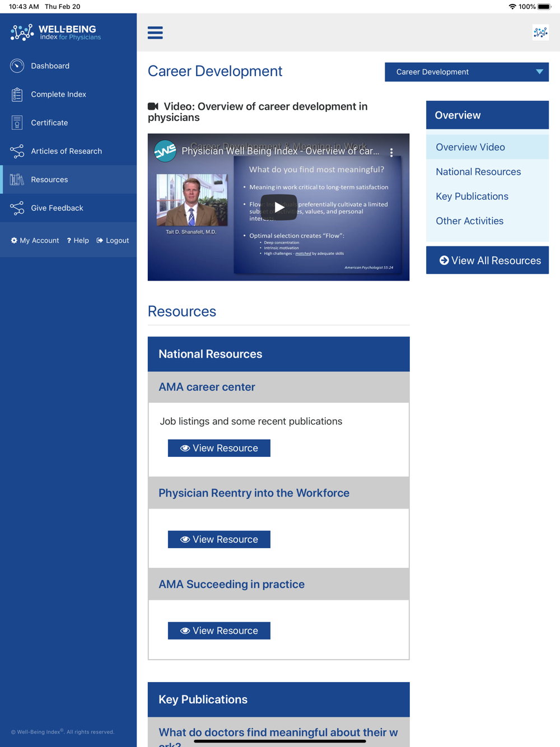
Task: Click eye icon for AMA career center resource
Action: [x=185, y=448]
